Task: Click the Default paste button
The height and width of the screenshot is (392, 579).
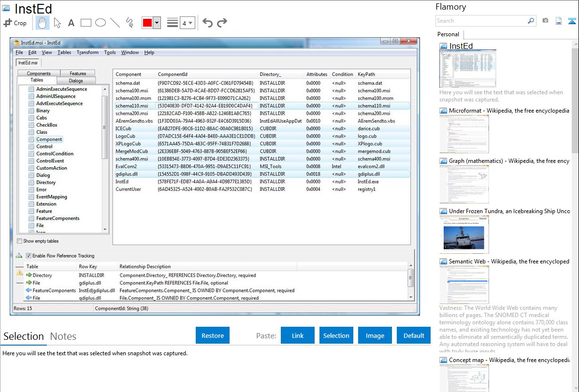Action: tap(414, 335)
